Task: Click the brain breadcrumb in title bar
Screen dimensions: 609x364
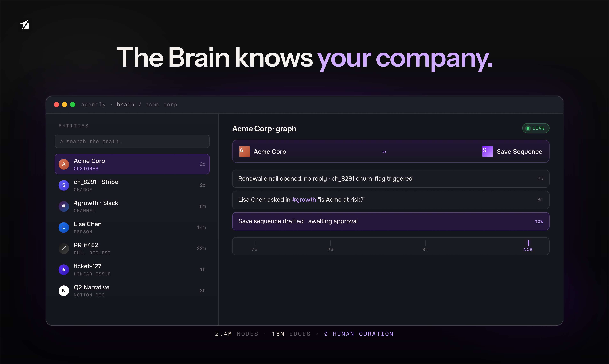Action: (x=125, y=105)
